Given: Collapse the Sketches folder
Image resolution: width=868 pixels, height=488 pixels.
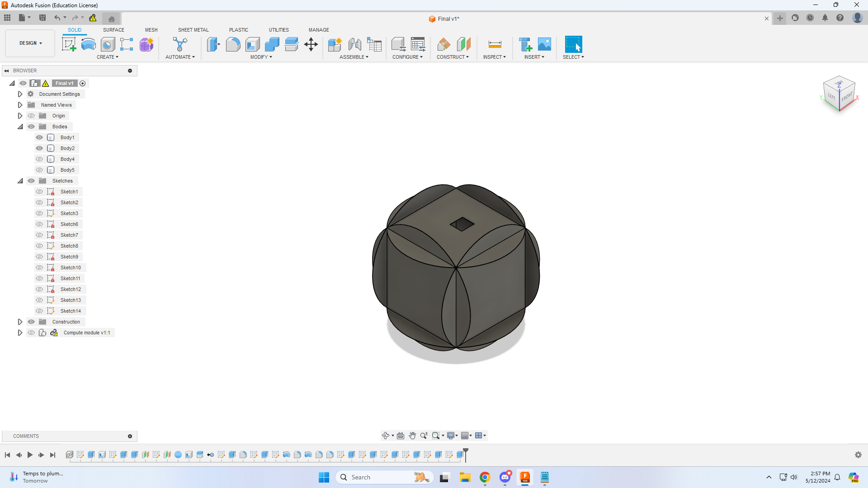Looking at the screenshot, I should [x=20, y=181].
